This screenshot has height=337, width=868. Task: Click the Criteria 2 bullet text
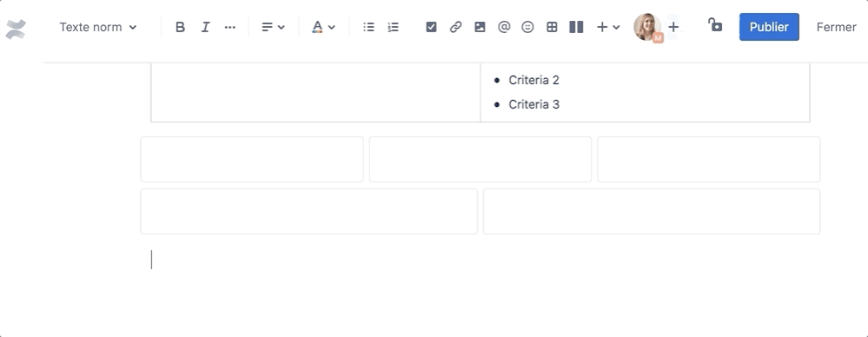(533, 80)
